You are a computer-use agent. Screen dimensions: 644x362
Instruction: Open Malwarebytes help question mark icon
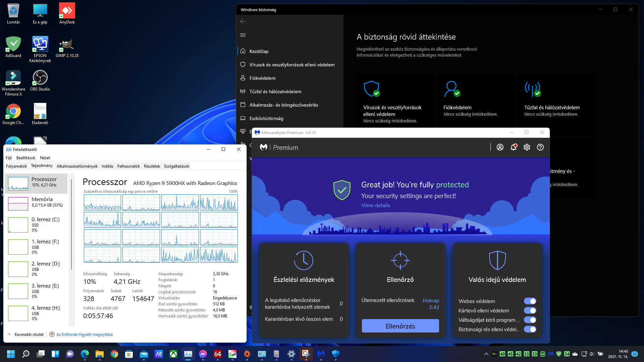[540, 147]
